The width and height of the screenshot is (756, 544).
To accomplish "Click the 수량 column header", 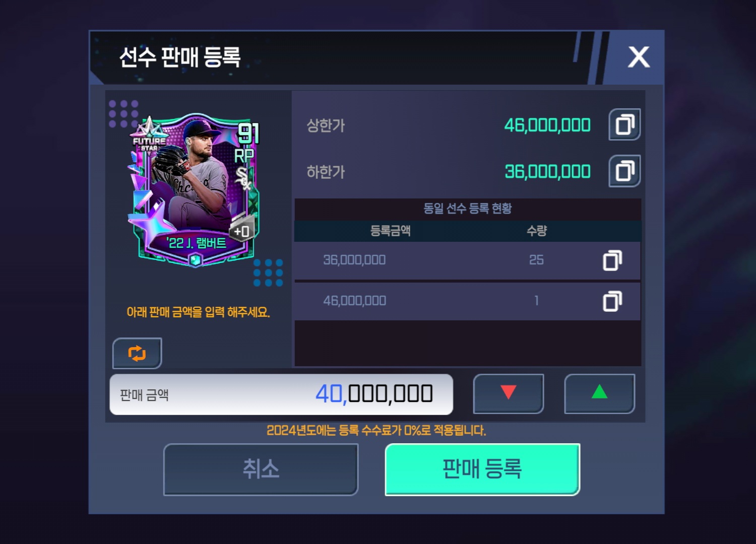I will 537,231.
